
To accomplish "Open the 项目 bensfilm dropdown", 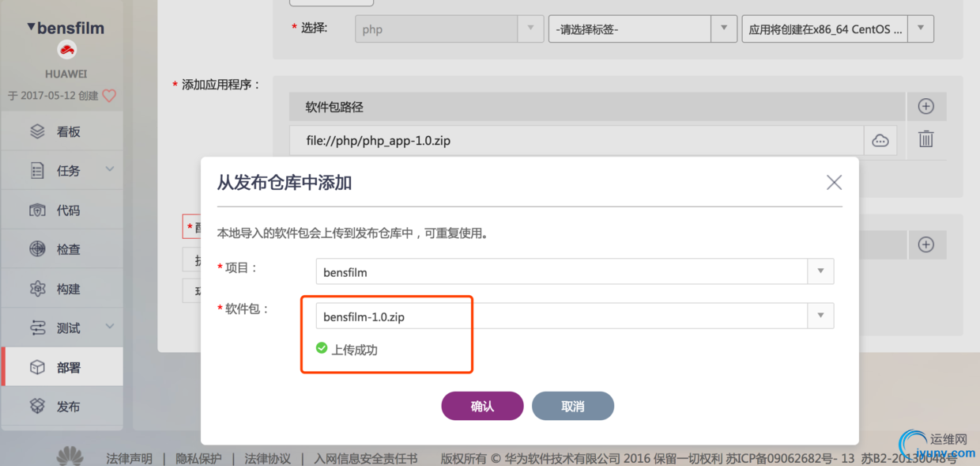I will click(820, 271).
